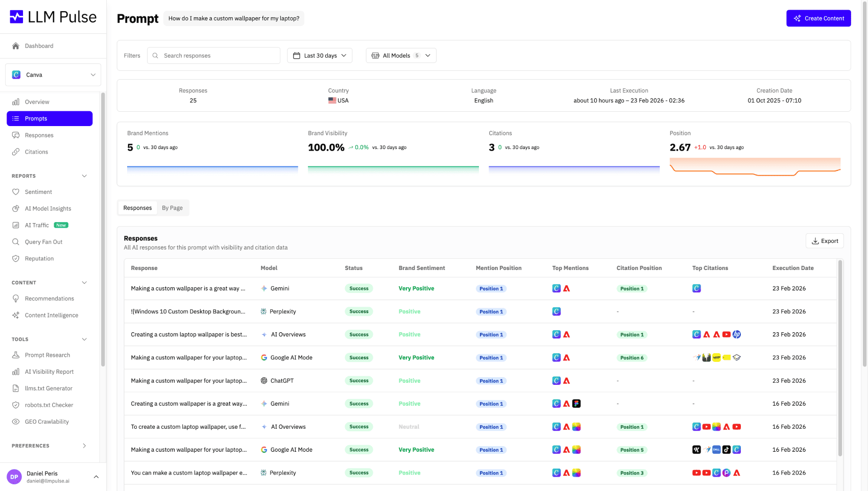
Task: Click the Create Content button
Action: pos(818,18)
